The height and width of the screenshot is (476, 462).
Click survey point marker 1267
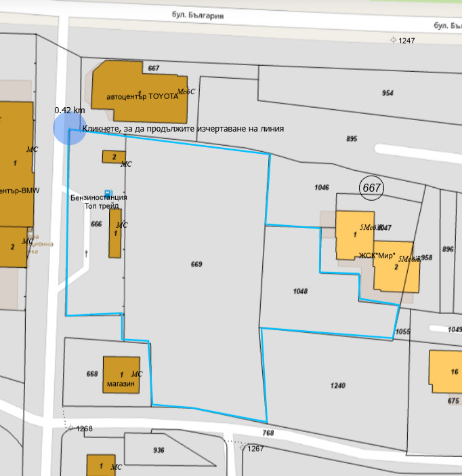pos(243,448)
